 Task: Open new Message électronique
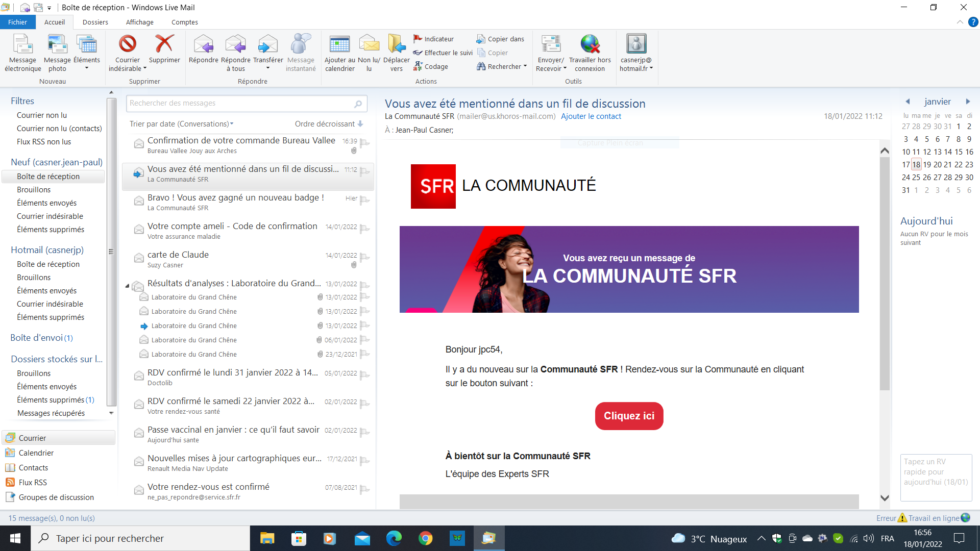(x=22, y=45)
